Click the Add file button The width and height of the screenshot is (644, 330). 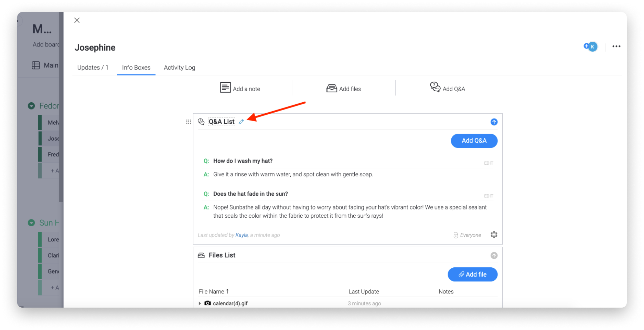click(x=472, y=274)
